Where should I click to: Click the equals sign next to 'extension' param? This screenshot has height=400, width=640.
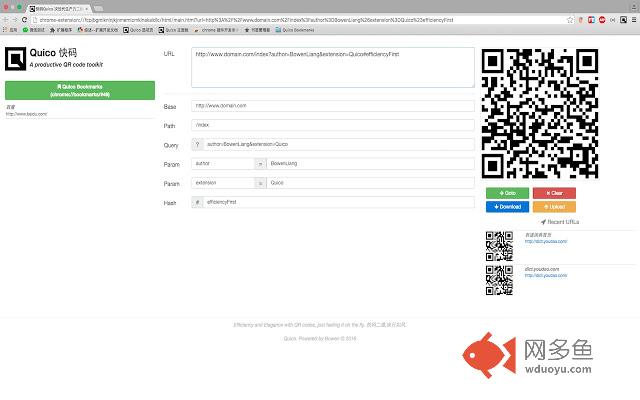coord(260,183)
